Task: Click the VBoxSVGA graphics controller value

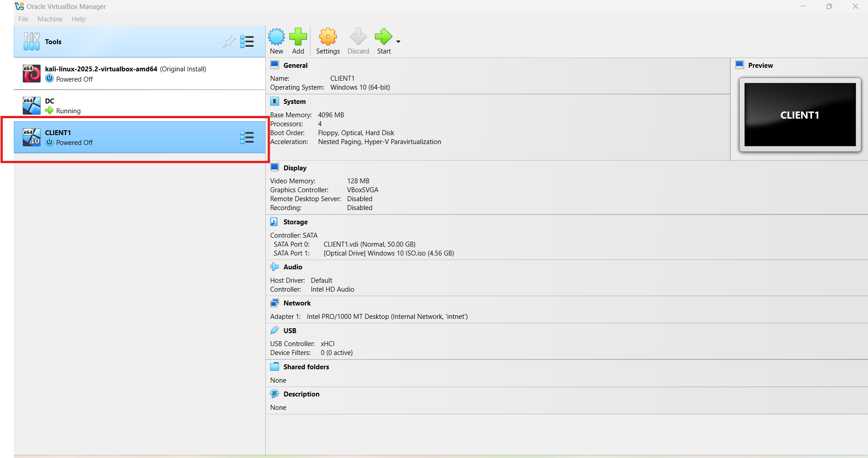Action: click(363, 190)
